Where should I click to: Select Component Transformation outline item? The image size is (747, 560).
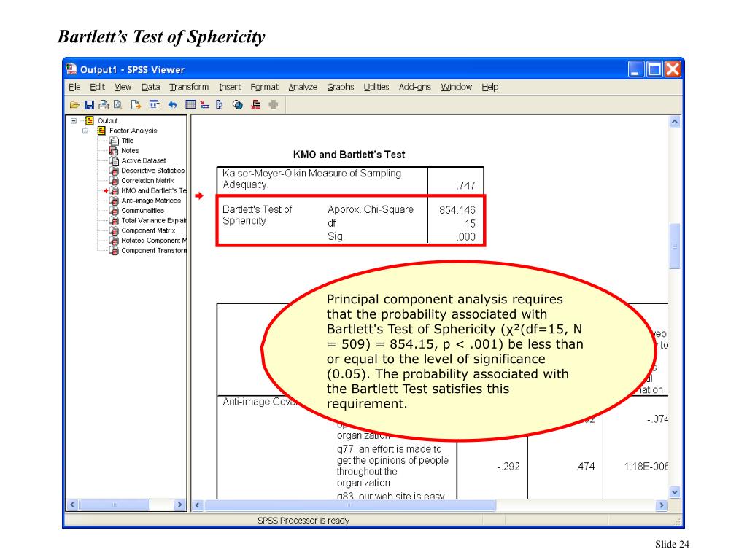pos(153,251)
